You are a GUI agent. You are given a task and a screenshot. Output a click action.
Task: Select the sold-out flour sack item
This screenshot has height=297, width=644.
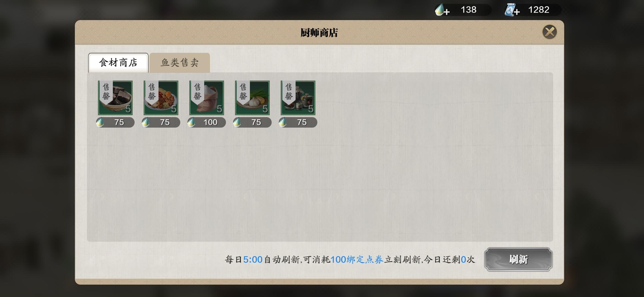(207, 98)
